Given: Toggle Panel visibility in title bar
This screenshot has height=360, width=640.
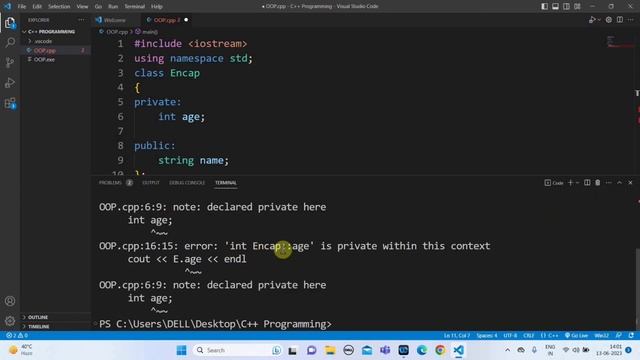Looking at the screenshot, I should pos(556,6).
